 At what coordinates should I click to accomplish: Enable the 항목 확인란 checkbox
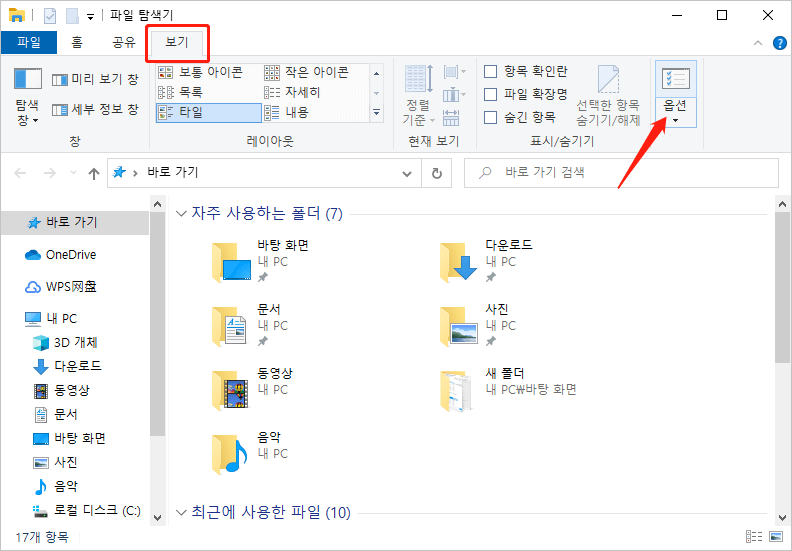tap(491, 72)
